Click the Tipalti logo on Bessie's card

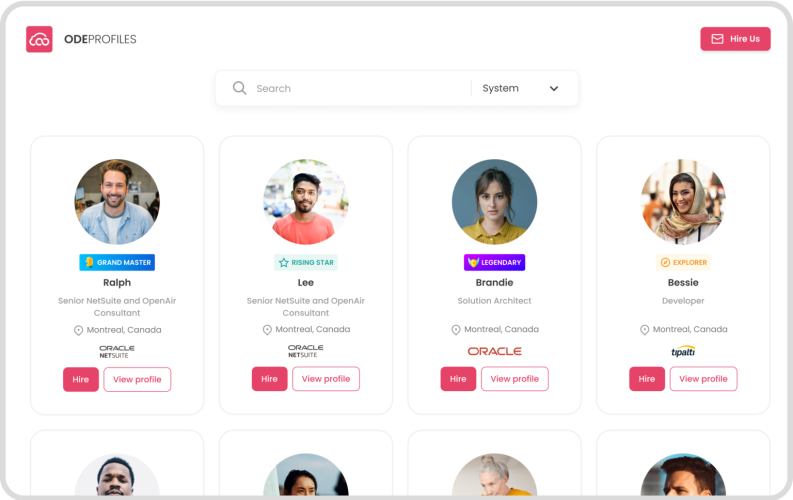click(x=683, y=351)
